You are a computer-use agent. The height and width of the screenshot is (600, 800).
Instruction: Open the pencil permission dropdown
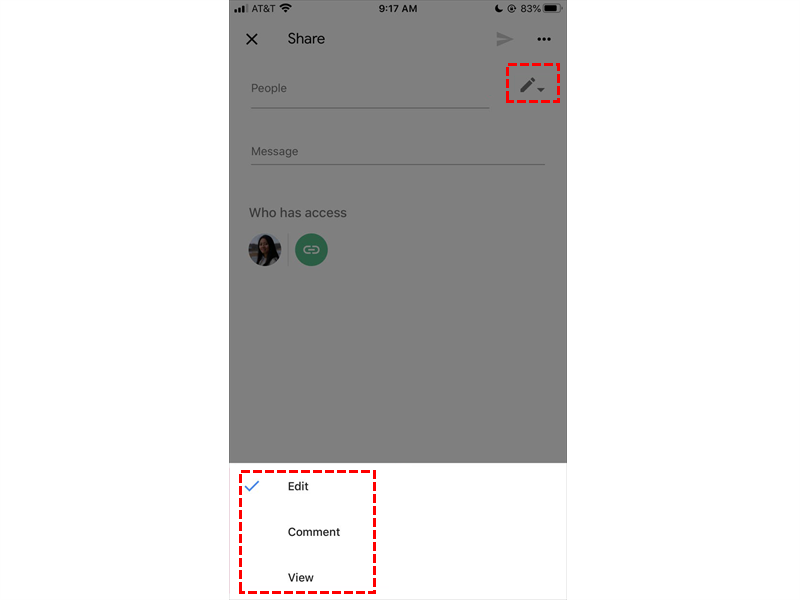point(532,85)
